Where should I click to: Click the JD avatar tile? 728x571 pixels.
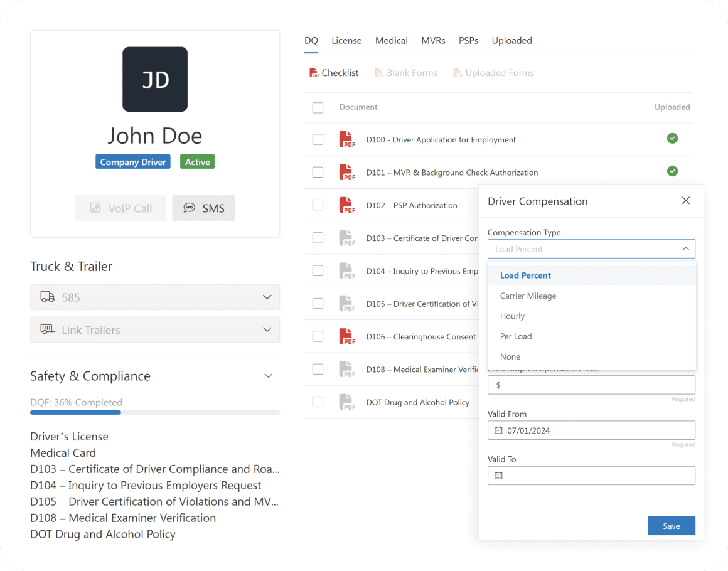click(x=155, y=79)
